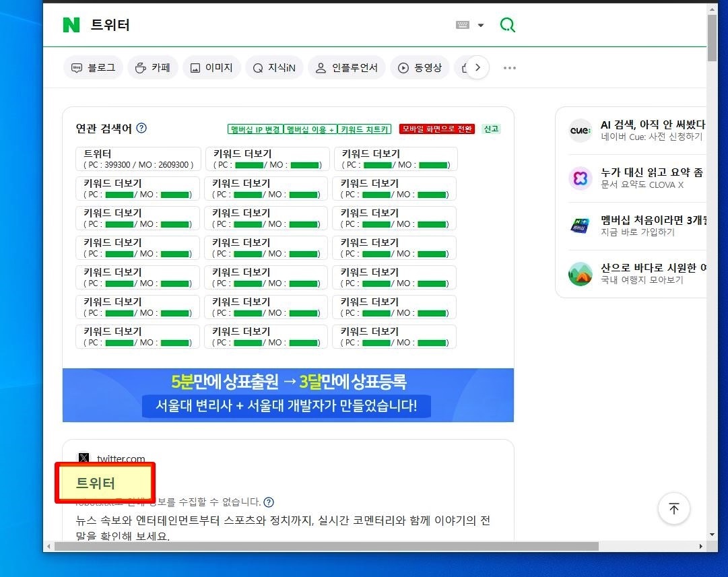The image size is (728, 577).
Task: Click the Naver membership N+ icon
Action: [581, 226]
